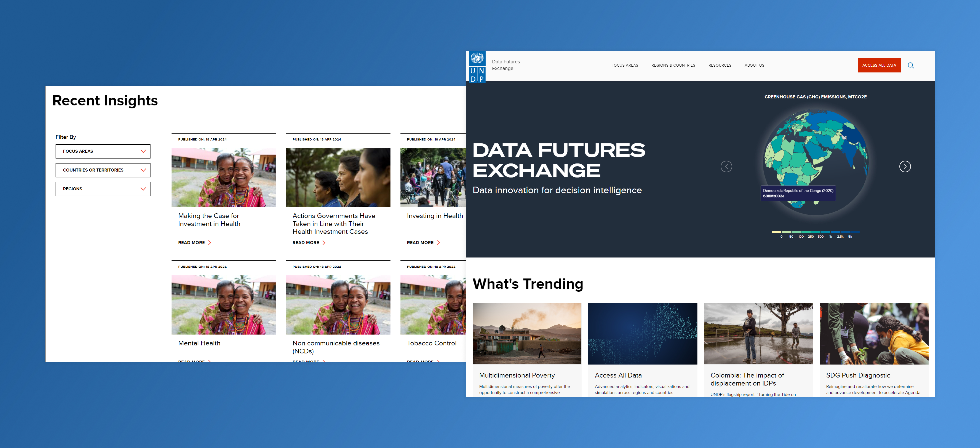Click the Recent Insights heading
980x448 pixels.
(105, 101)
